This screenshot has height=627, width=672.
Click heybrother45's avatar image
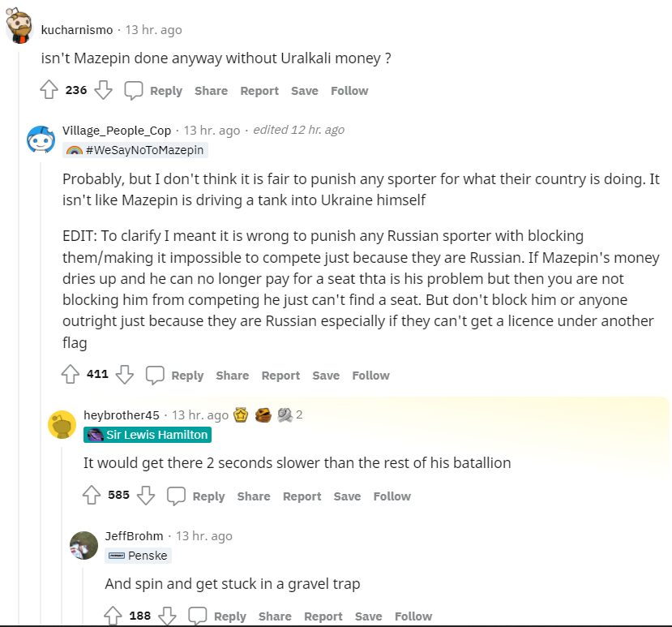click(x=62, y=424)
